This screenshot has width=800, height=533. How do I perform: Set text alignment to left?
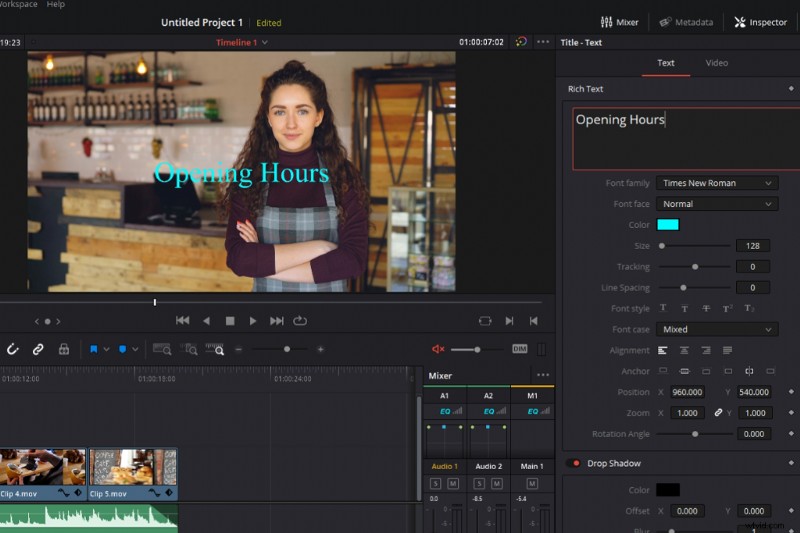[x=662, y=350]
